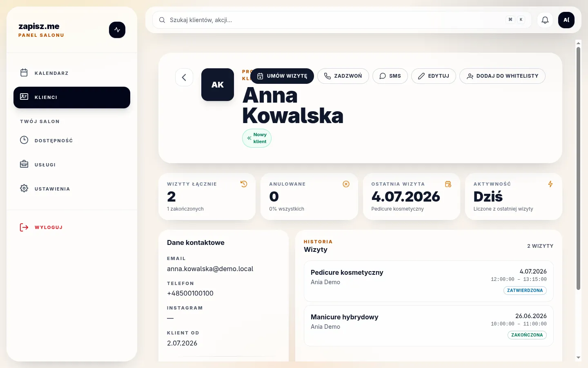Click the zapisz.me logo text
The image size is (588, 368).
(x=39, y=26)
